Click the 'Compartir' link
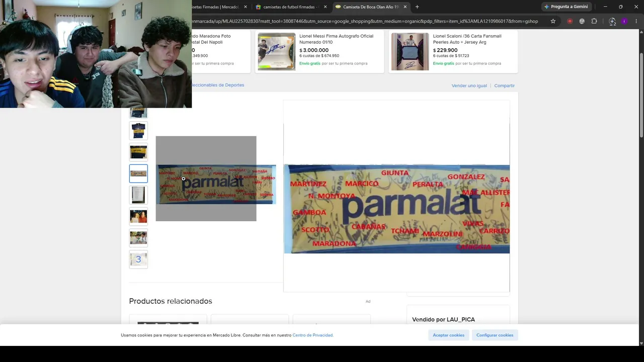 tap(504, 85)
